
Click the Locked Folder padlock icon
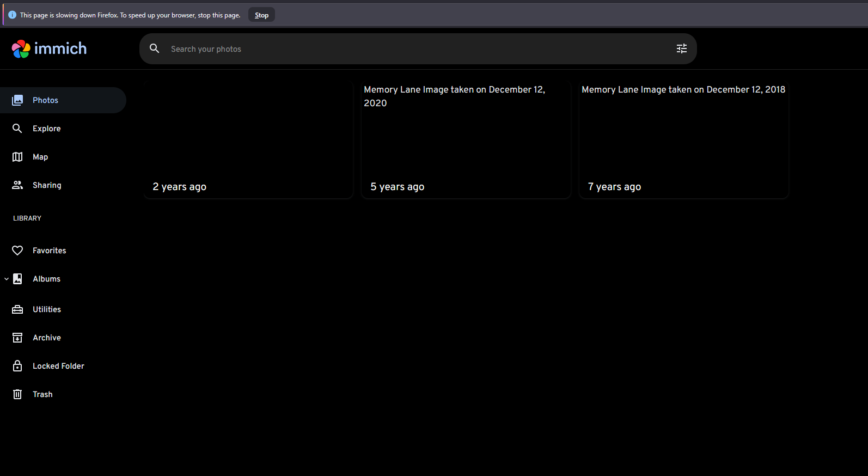(17, 366)
